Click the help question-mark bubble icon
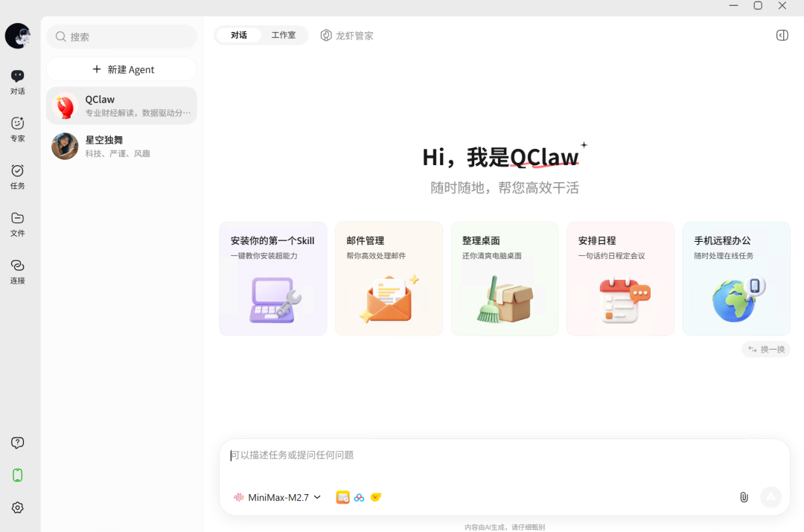Image resolution: width=804 pixels, height=532 pixels. tap(18, 443)
